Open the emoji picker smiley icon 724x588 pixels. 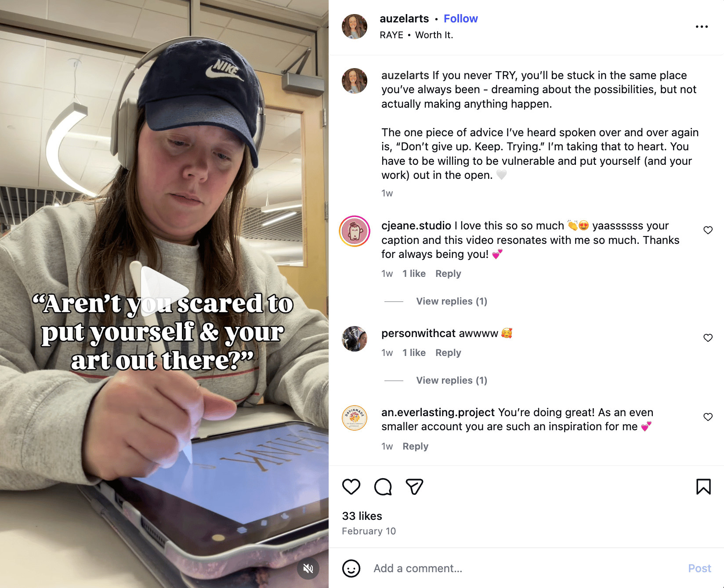(351, 568)
